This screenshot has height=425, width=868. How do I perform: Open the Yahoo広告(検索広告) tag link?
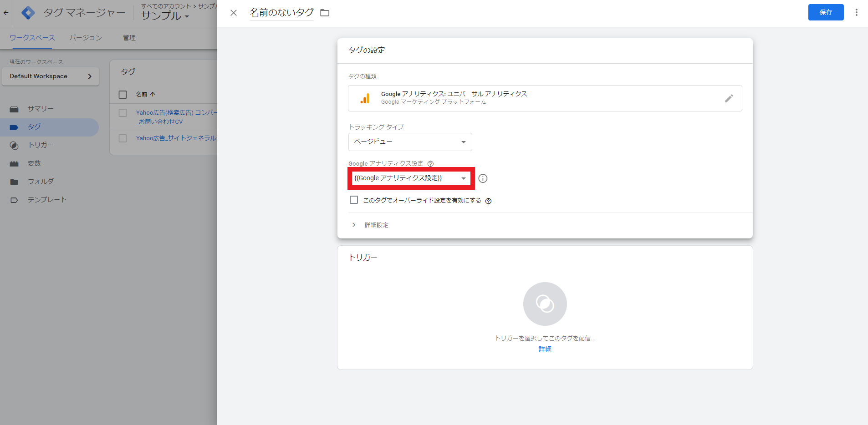click(x=177, y=117)
